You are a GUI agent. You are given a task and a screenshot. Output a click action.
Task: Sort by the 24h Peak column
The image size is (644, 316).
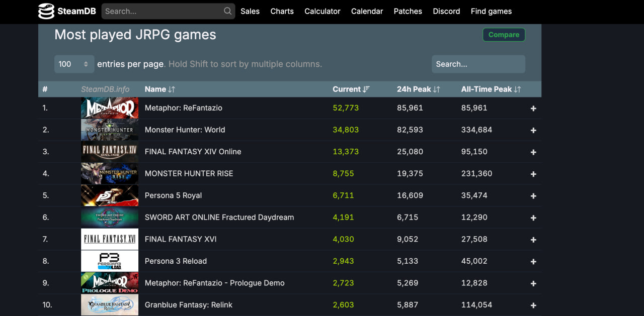(x=419, y=89)
